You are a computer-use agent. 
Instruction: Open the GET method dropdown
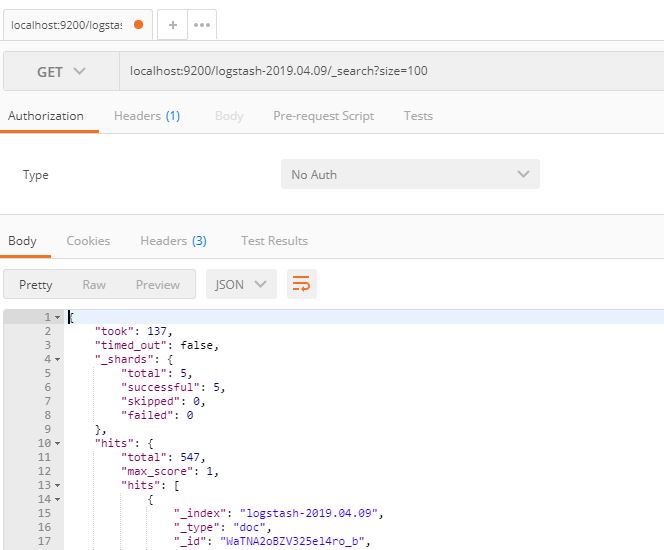click(x=61, y=72)
